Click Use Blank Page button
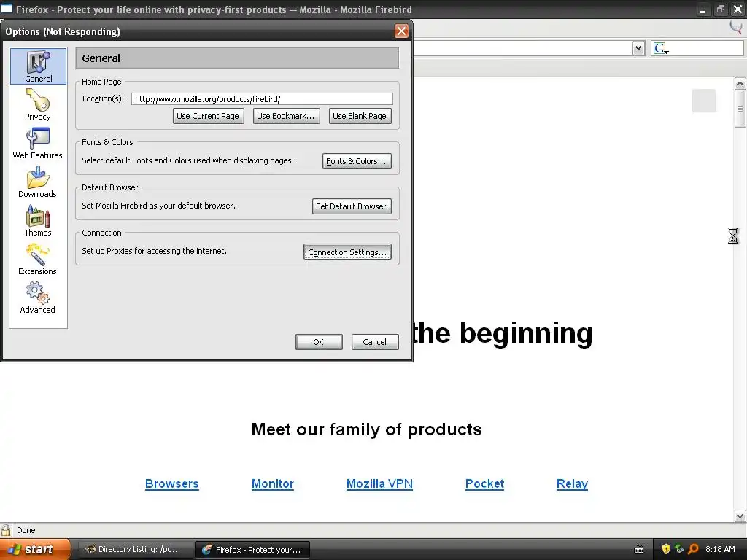This screenshot has width=747, height=560. click(360, 116)
